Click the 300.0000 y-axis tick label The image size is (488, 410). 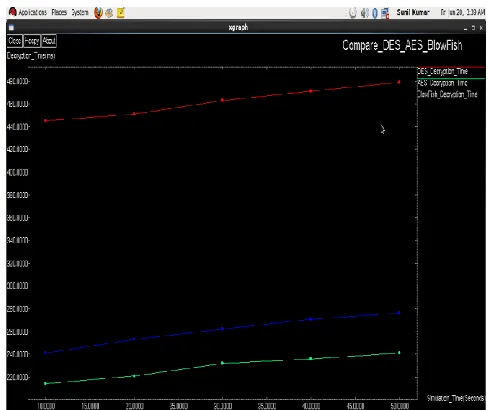pyautogui.click(x=18, y=286)
